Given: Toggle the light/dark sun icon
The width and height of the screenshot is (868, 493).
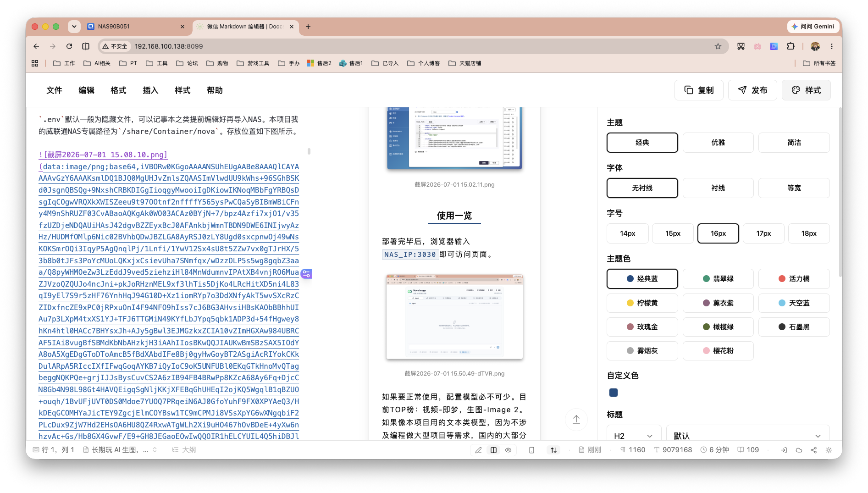Looking at the screenshot, I should click(829, 450).
